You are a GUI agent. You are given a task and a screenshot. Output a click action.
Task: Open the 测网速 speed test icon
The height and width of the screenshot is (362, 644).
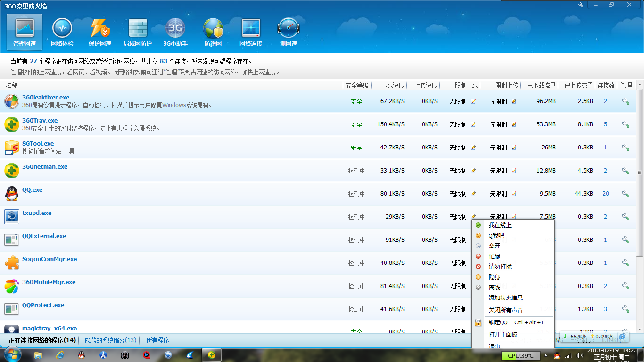click(x=289, y=32)
